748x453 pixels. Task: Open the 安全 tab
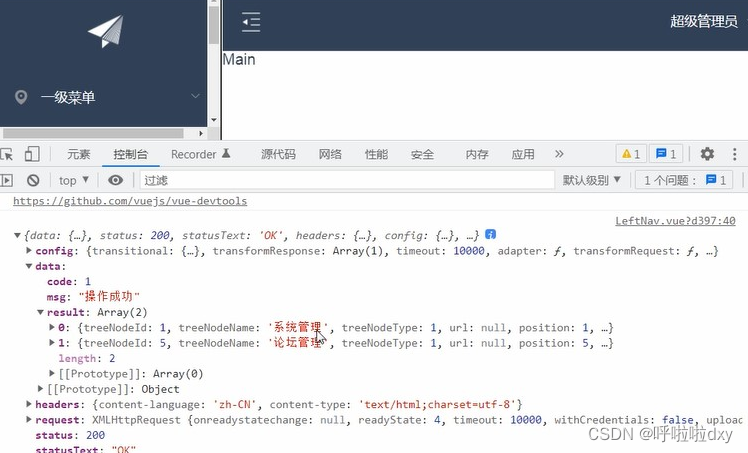[x=422, y=154]
